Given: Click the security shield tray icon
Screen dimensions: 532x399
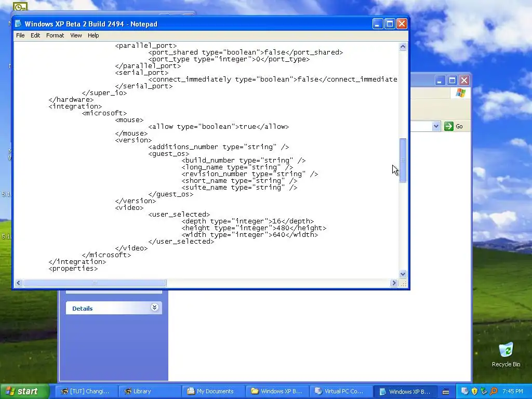Looking at the screenshot, I should click(474, 391).
